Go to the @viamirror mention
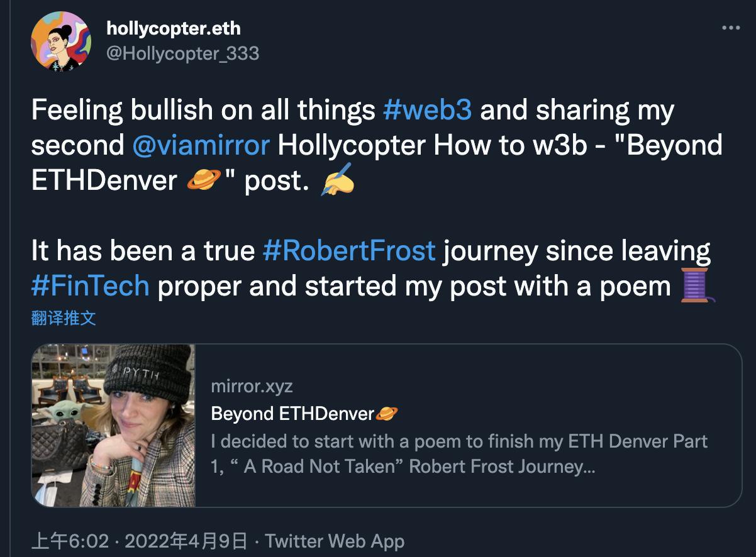This screenshot has width=756, height=557. [x=201, y=145]
